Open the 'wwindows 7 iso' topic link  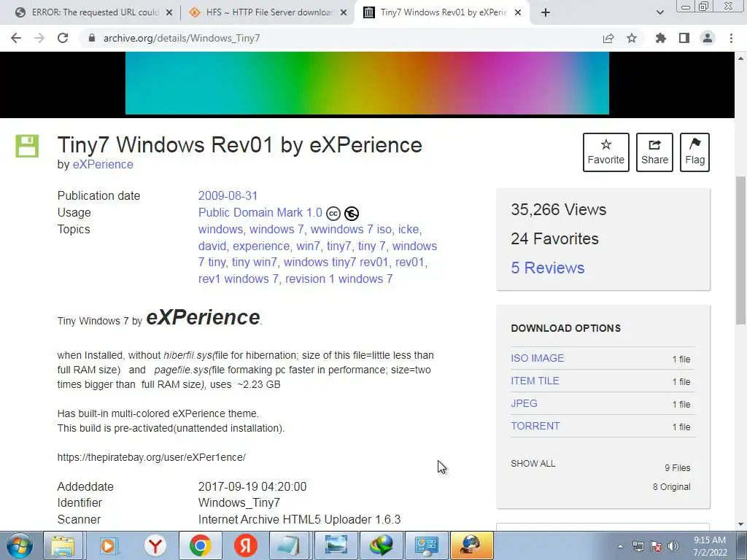[x=351, y=230]
